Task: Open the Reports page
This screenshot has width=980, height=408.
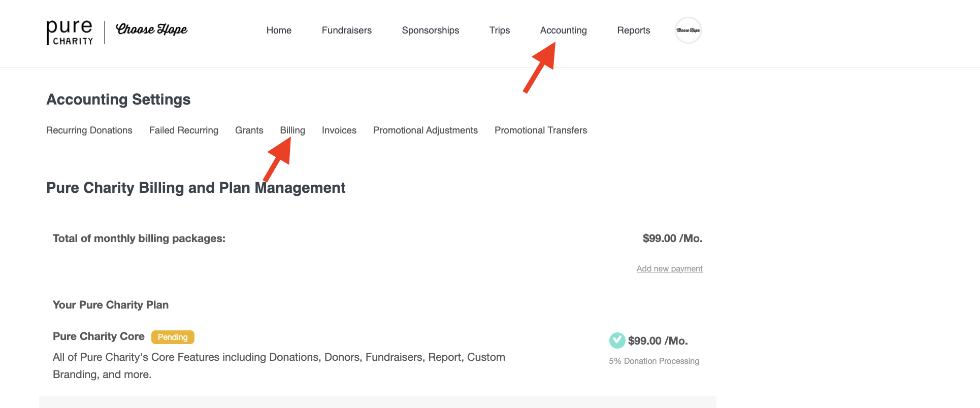Action: (633, 30)
